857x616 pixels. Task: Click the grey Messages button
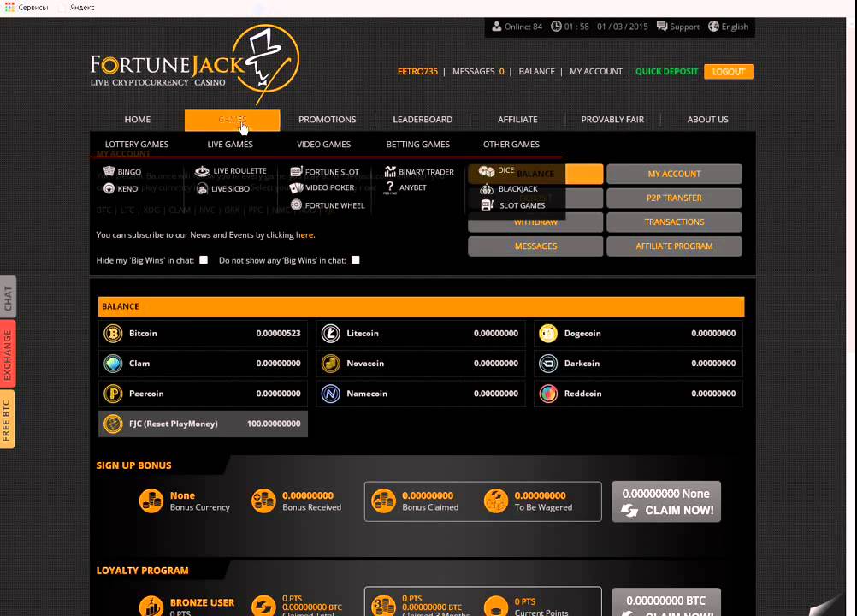pos(535,246)
